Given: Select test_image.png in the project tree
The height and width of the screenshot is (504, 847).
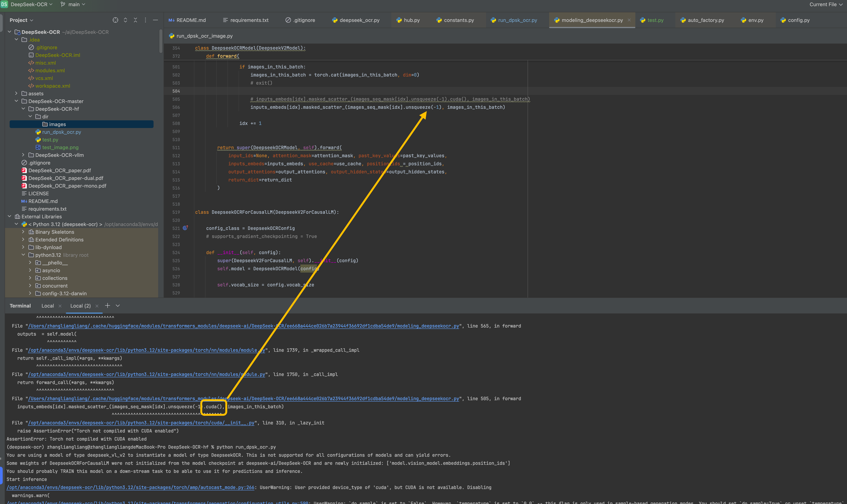Looking at the screenshot, I should point(60,147).
